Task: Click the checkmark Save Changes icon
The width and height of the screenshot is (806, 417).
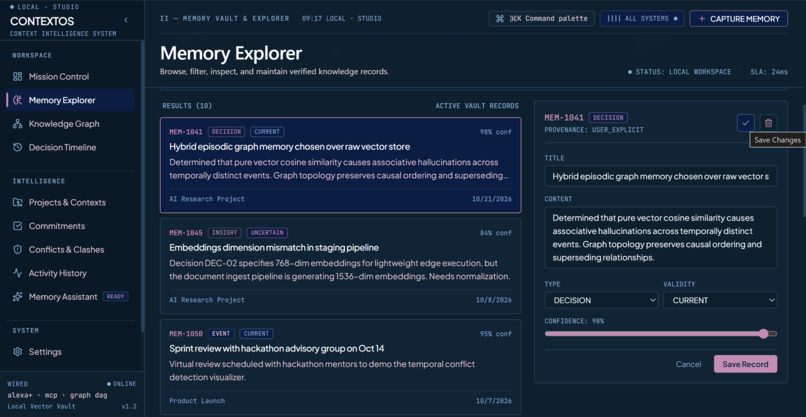Action: 745,123
